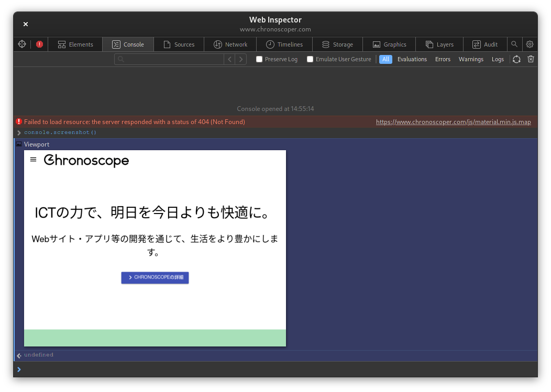The height and width of the screenshot is (392, 551).
Task: Toggle the All message filter scope
Action: pos(385,59)
